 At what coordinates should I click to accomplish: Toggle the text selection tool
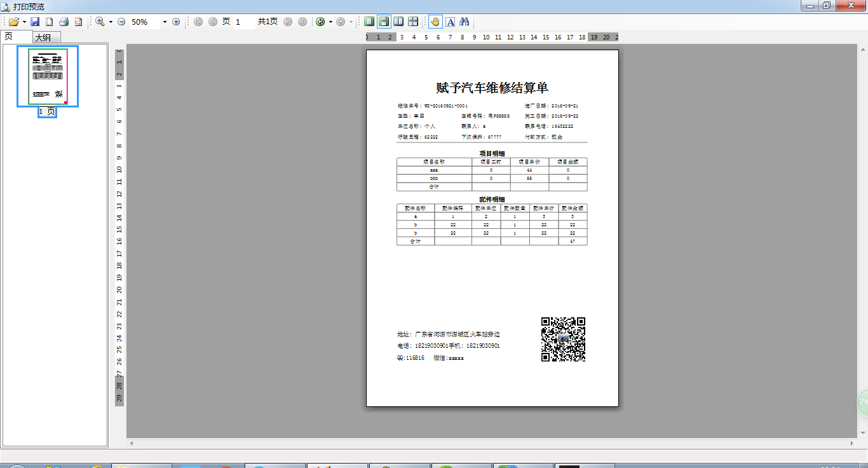tap(451, 22)
